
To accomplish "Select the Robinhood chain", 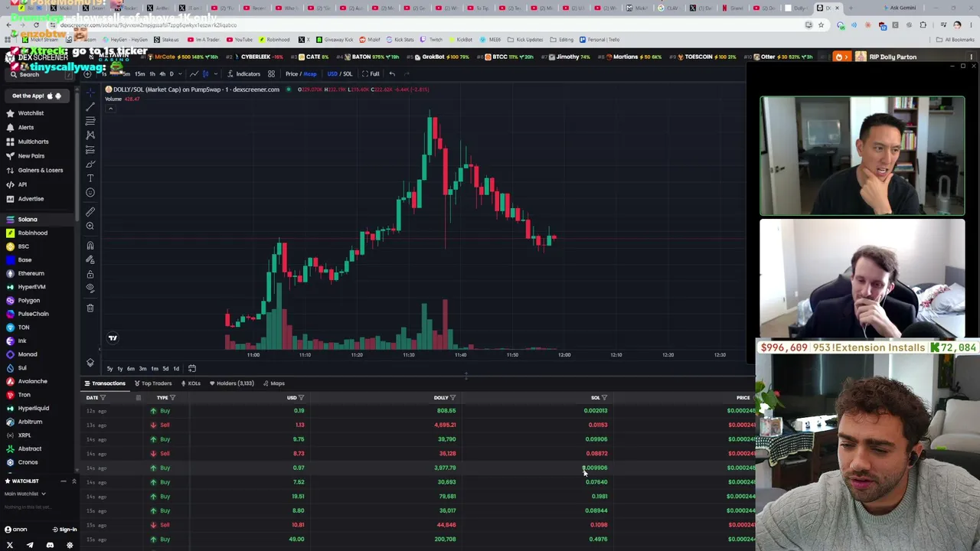I will pos(32,233).
